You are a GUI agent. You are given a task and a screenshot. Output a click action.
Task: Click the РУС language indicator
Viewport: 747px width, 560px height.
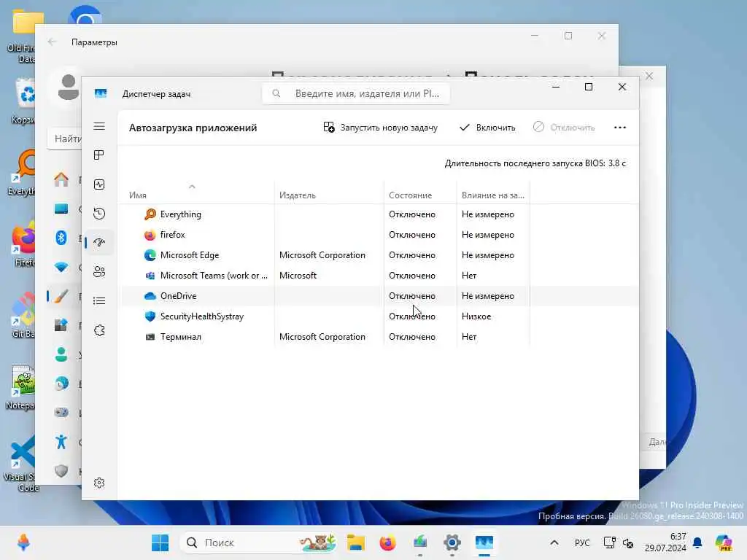(582, 542)
